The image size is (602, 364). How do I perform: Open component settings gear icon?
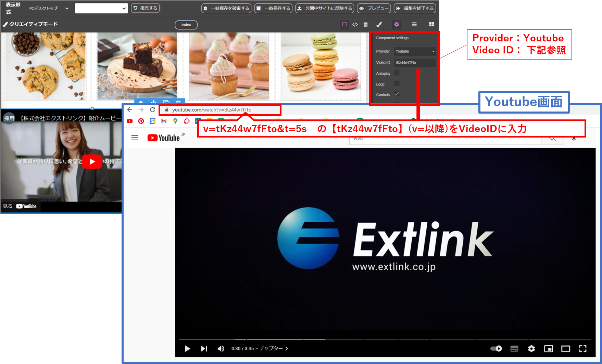click(x=397, y=24)
